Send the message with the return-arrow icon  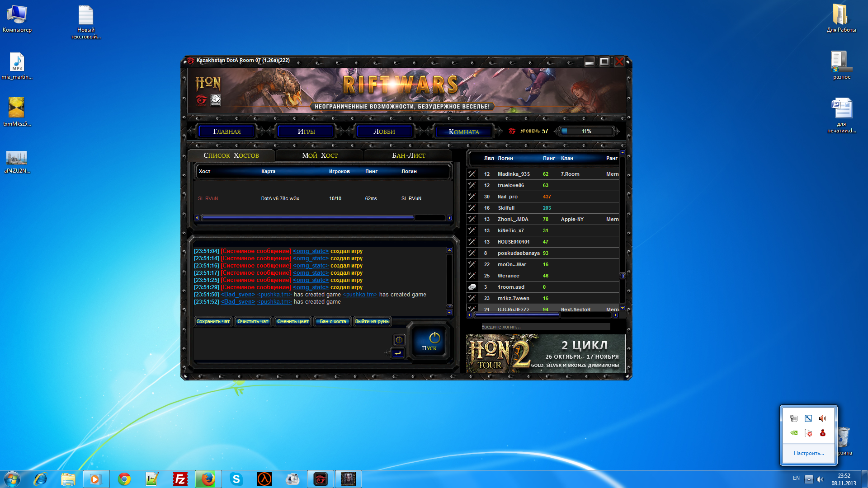[x=398, y=353]
